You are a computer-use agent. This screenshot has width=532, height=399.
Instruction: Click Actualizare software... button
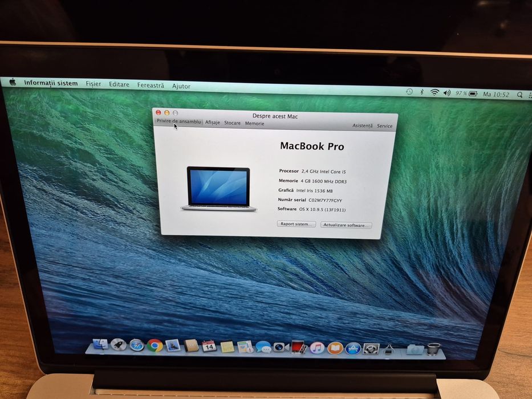(x=346, y=225)
